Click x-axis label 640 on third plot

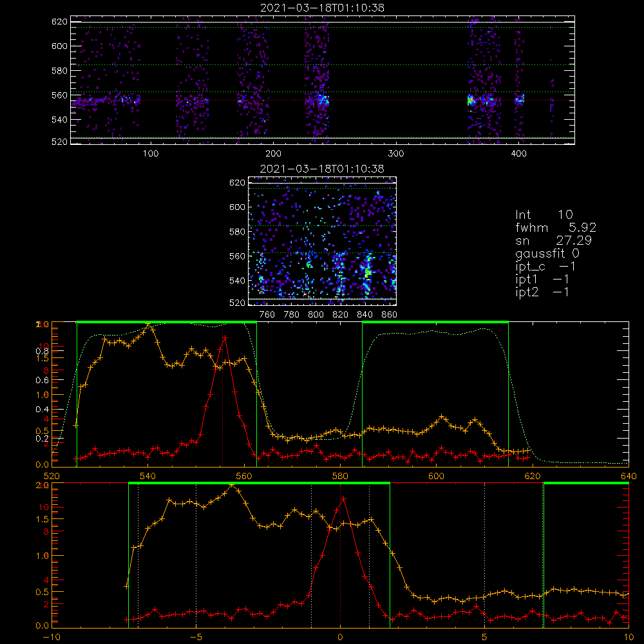point(629,476)
